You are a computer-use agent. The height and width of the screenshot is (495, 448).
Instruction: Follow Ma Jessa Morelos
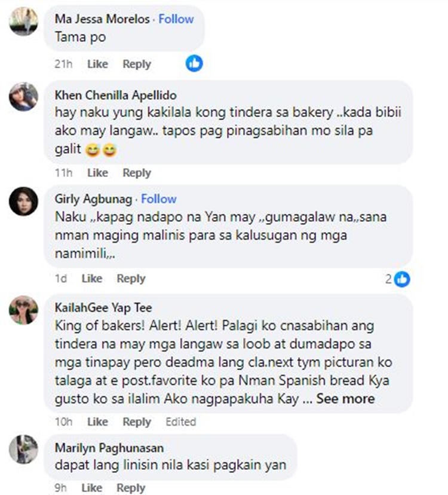coord(176,19)
